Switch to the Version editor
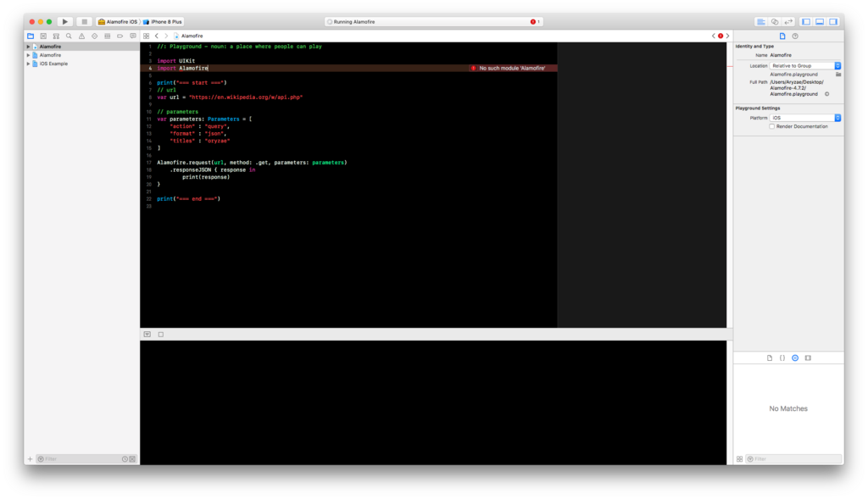The width and height of the screenshot is (868, 499). pyautogui.click(x=788, y=21)
